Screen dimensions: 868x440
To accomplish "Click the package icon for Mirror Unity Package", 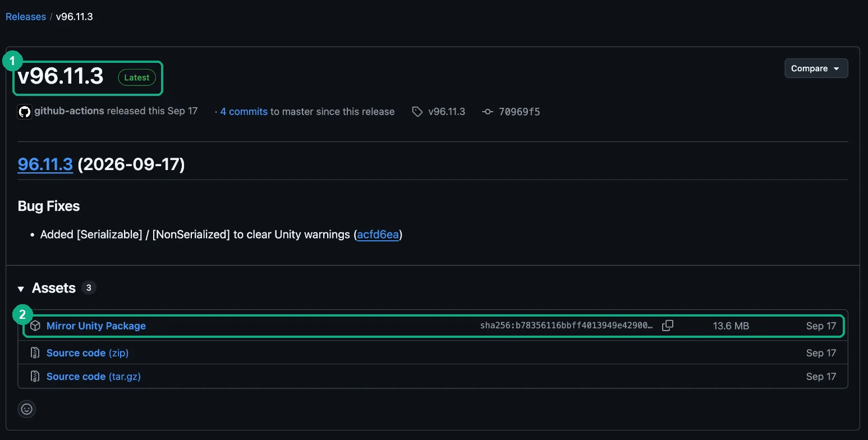I will [x=35, y=326].
